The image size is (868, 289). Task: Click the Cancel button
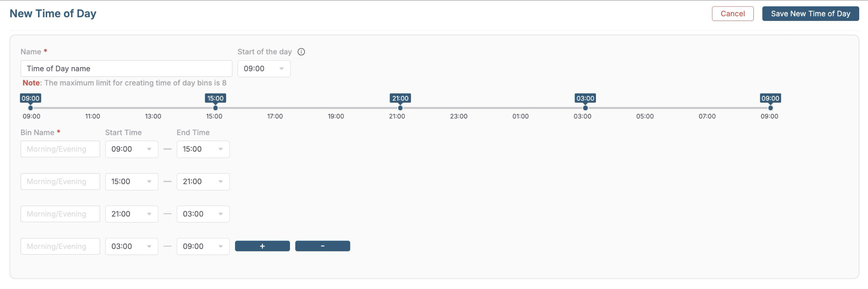(x=732, y=14)
